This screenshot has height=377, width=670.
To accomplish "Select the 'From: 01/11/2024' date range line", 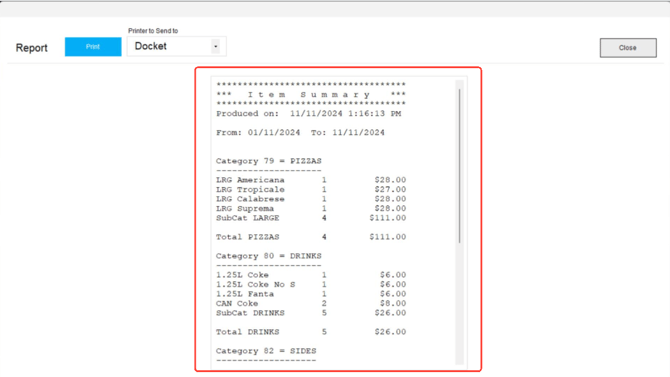I will tap(300, 133).
